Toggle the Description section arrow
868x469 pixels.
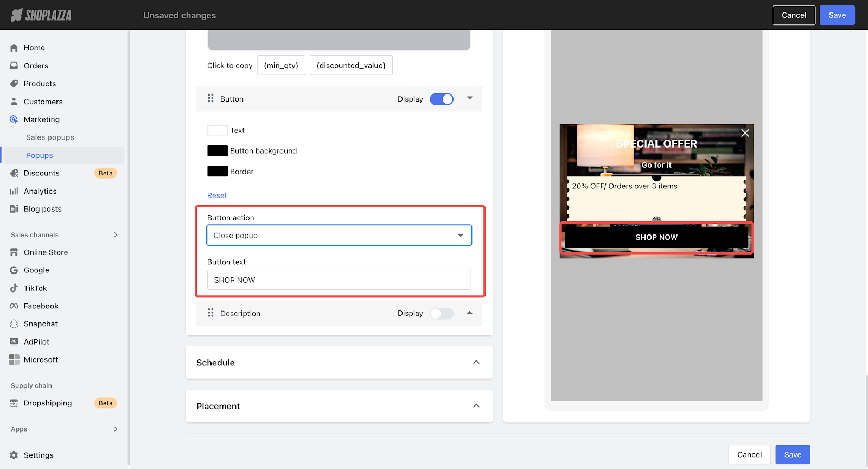[470, 313]
